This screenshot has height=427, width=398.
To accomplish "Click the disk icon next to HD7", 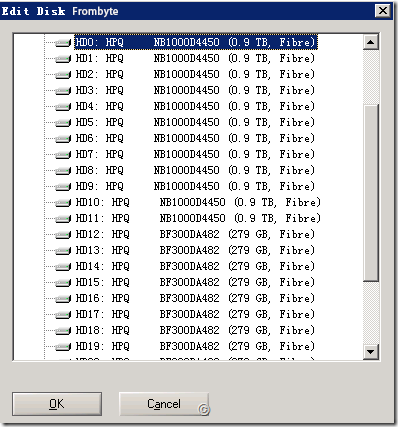I will (63, 154).
